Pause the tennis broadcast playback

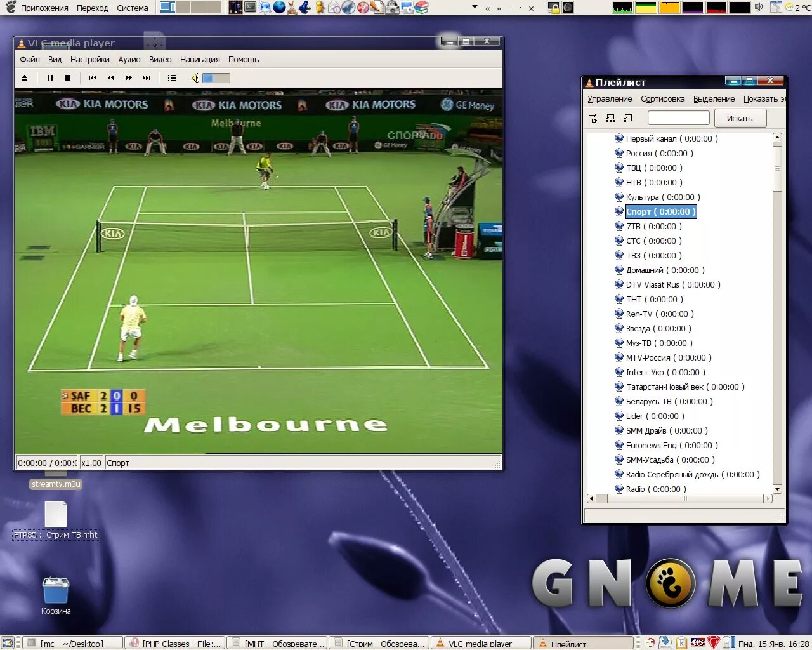50,77
